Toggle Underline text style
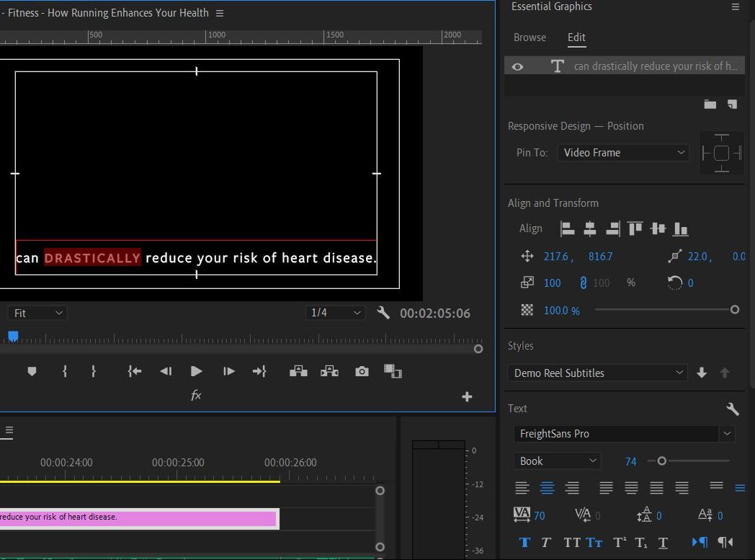755x560 pixels. pyautogui.click(x=663, y=543)
